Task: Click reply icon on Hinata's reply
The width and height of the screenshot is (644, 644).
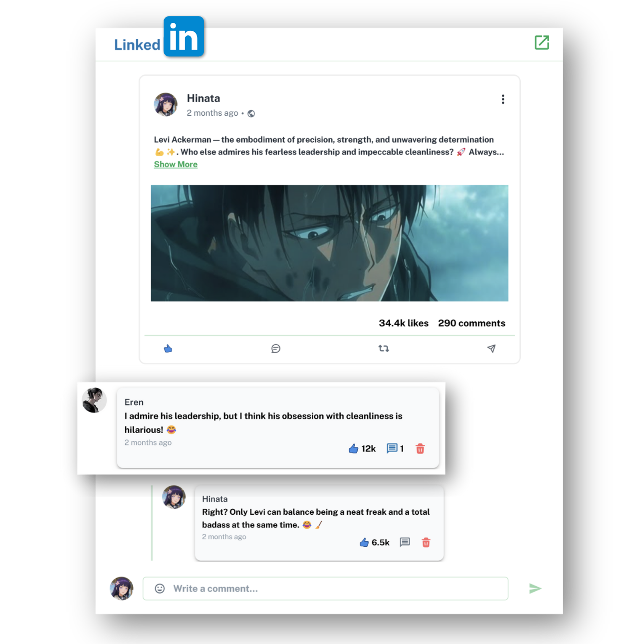Action: click(405, 543)
